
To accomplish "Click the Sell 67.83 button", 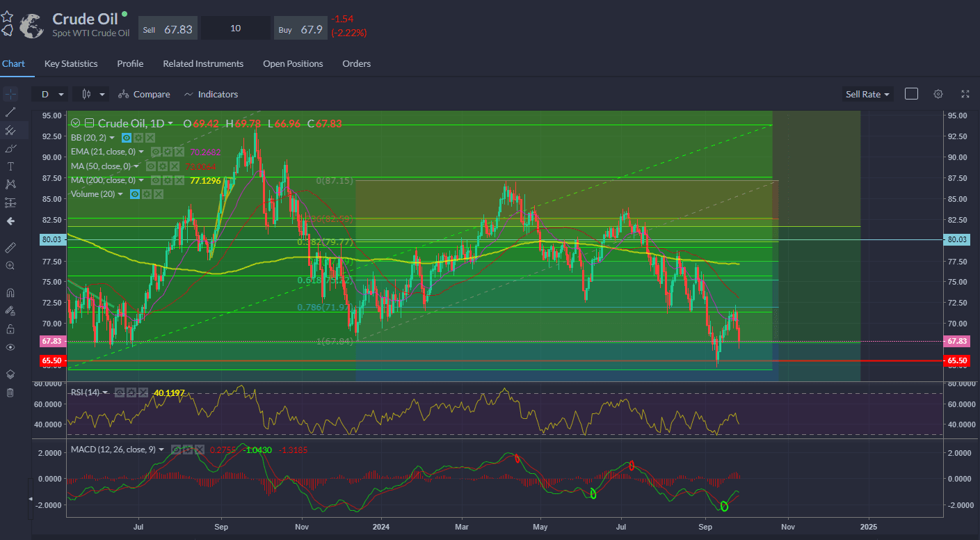I will [168, 29].
